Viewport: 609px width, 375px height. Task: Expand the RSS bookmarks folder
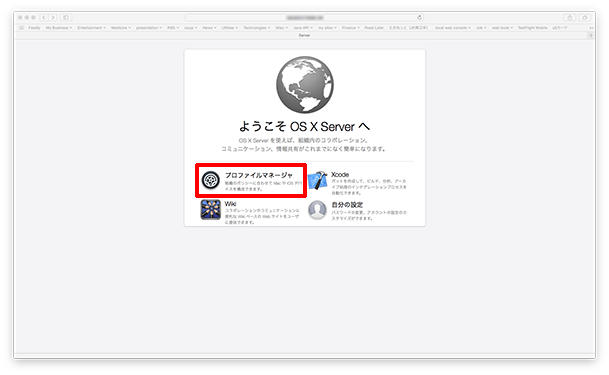coord(173,28)
